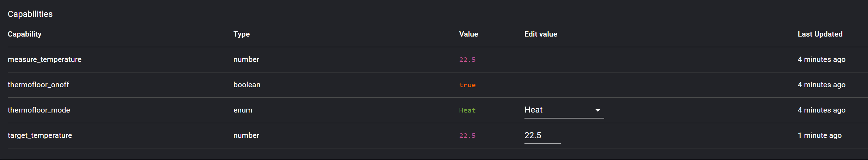
Task: Click the Capabilities section heading
Action: click(30, 14)
